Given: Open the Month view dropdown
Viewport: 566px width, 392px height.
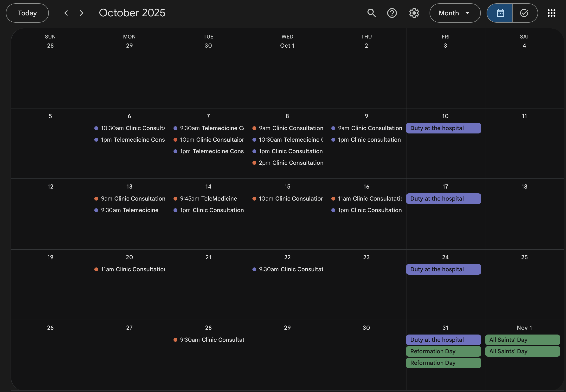Looking at the screenshot, I should tap(455, 13).
